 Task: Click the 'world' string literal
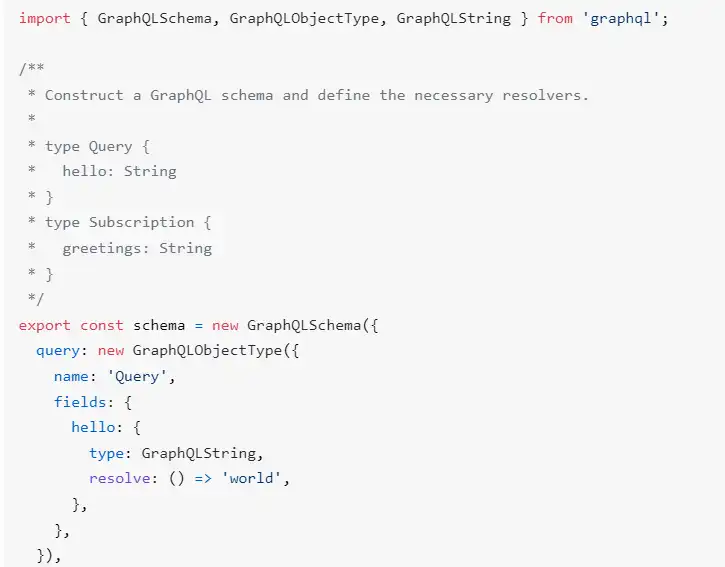pos(251,478)
